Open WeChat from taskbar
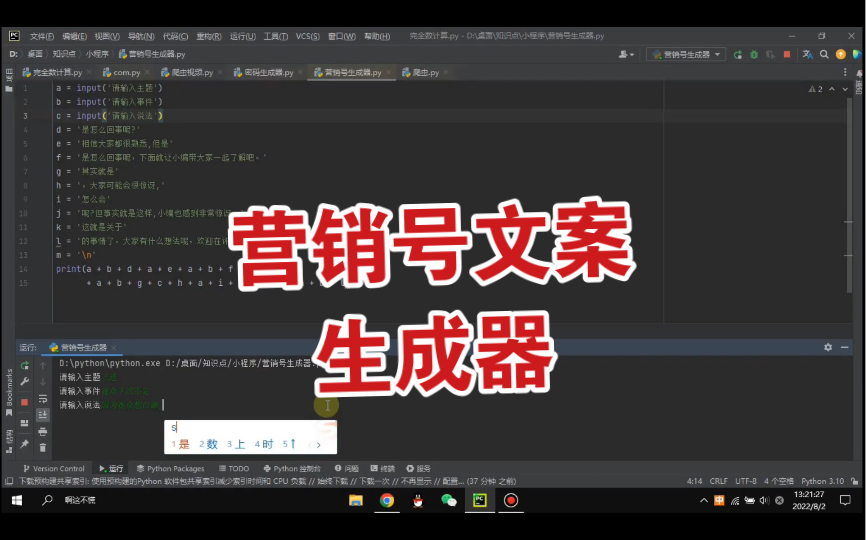The height and width of the screenshot is (540, 866). click(448, 500)
